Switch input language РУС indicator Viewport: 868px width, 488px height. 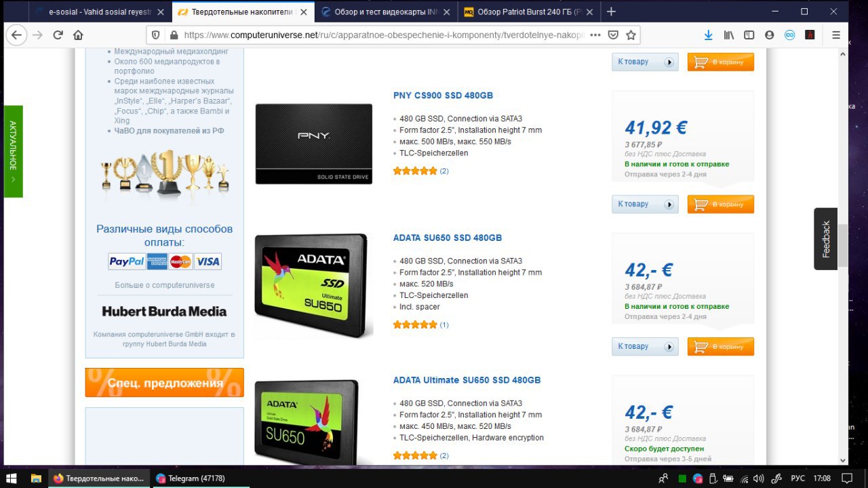tap(797, 478)
